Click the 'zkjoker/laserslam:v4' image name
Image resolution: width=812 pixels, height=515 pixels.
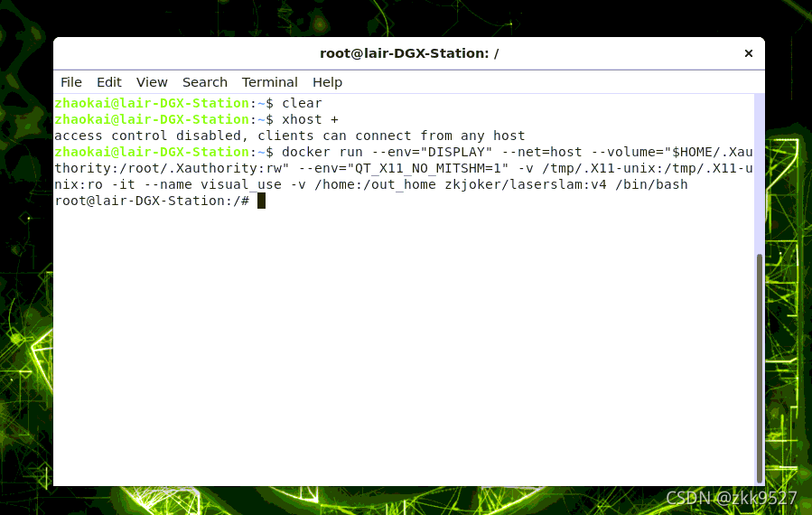click(526, 184)
